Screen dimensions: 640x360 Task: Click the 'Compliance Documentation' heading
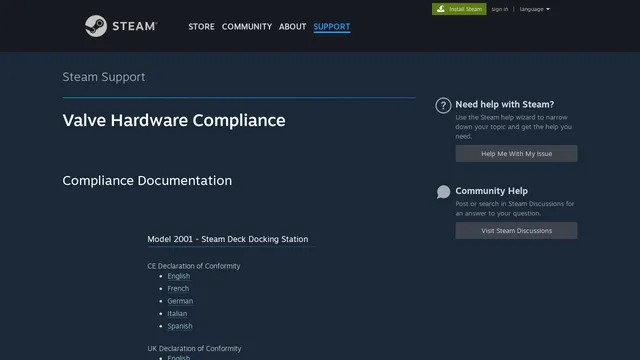147,180
